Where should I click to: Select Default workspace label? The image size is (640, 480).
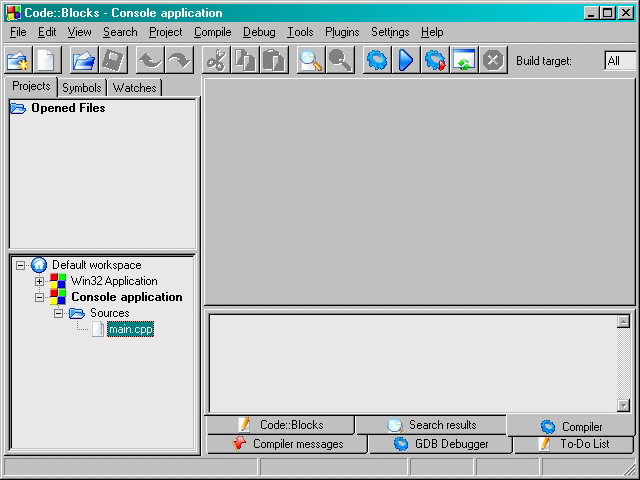[x=97, y=265]
